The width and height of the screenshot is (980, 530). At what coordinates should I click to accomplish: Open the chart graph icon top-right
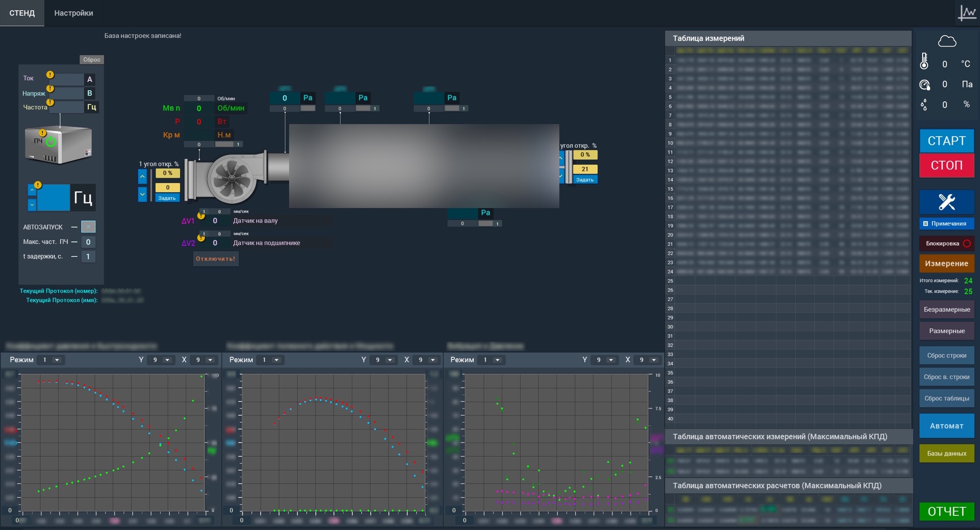point(967,13)
